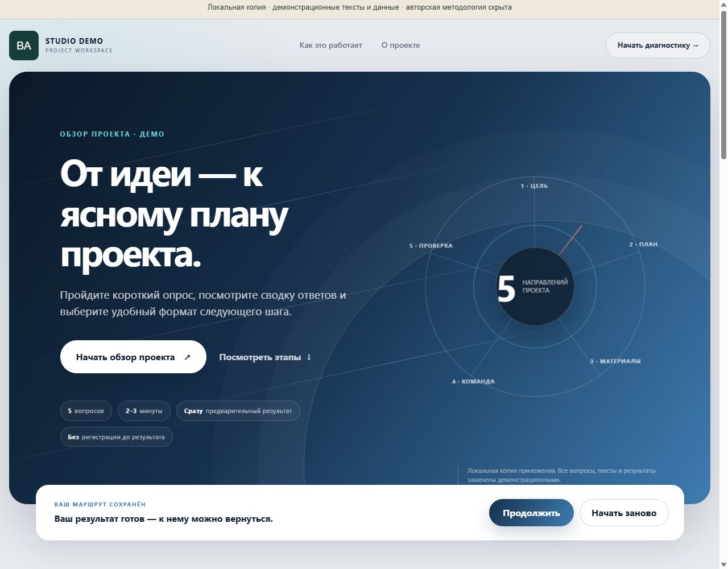Open 'Как это работает' navigation link
The width and height of the screenshot is (728, 569).
tap(330, 45)
